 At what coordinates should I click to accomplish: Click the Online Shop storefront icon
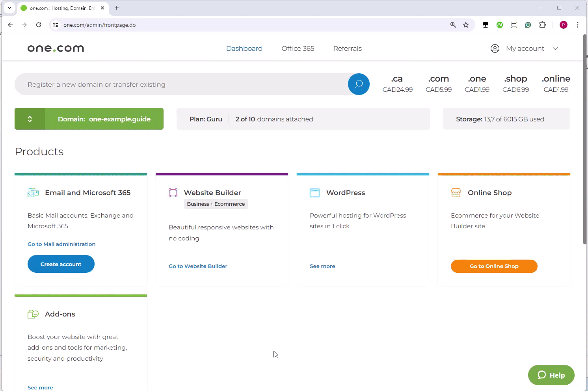click(x=456, y=193)
